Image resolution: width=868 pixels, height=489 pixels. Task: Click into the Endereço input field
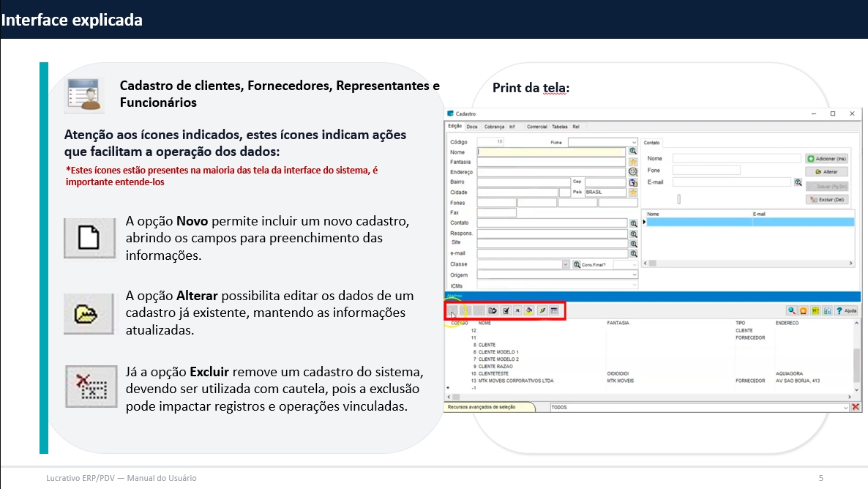(x=551, y=172)
